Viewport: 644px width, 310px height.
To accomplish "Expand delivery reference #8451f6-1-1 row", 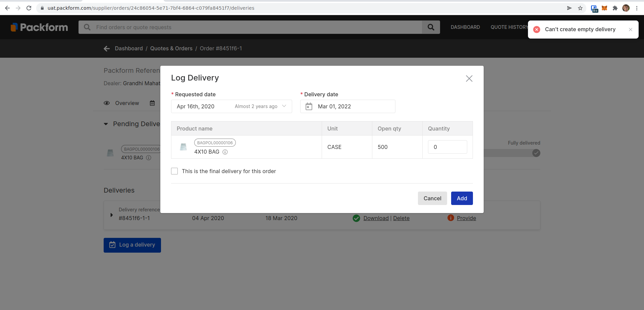I will 111,215.
